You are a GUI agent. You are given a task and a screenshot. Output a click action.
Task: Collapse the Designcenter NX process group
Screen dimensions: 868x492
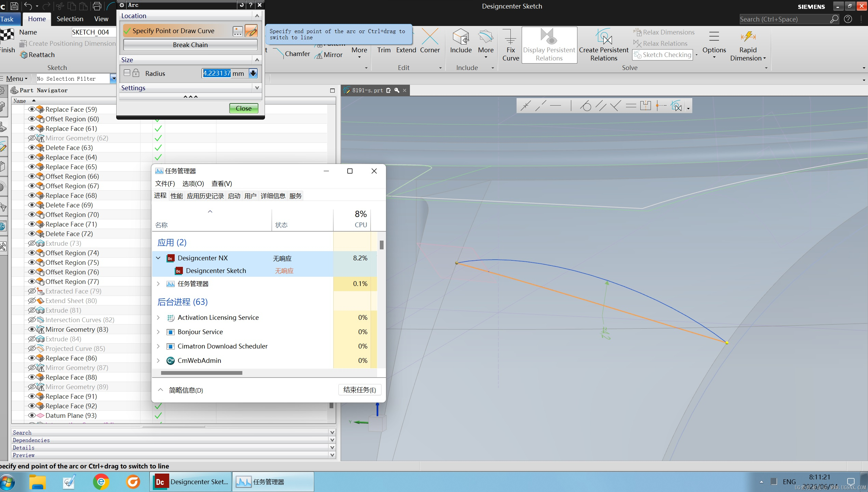(x=158, y=258)
